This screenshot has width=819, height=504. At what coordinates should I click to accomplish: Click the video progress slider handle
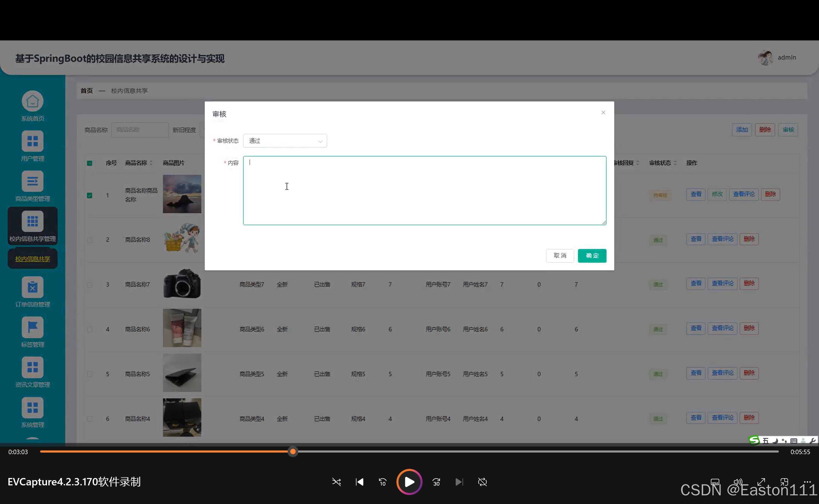[x=293, y=452]
